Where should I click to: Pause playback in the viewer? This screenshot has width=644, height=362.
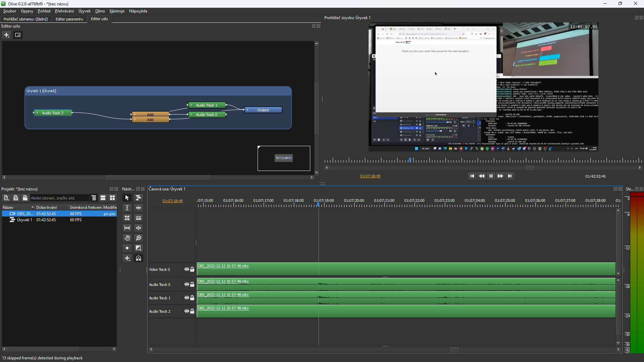click(491, 176)
